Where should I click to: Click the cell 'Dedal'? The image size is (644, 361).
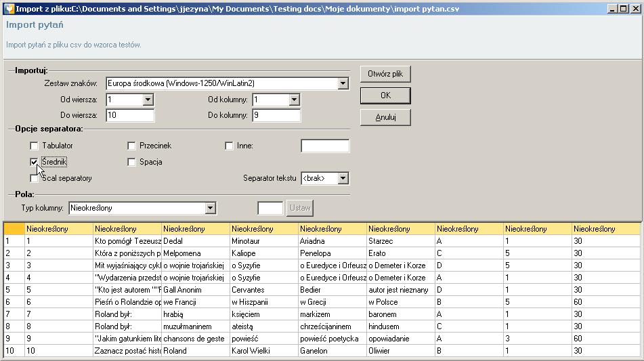click(196, 241)
